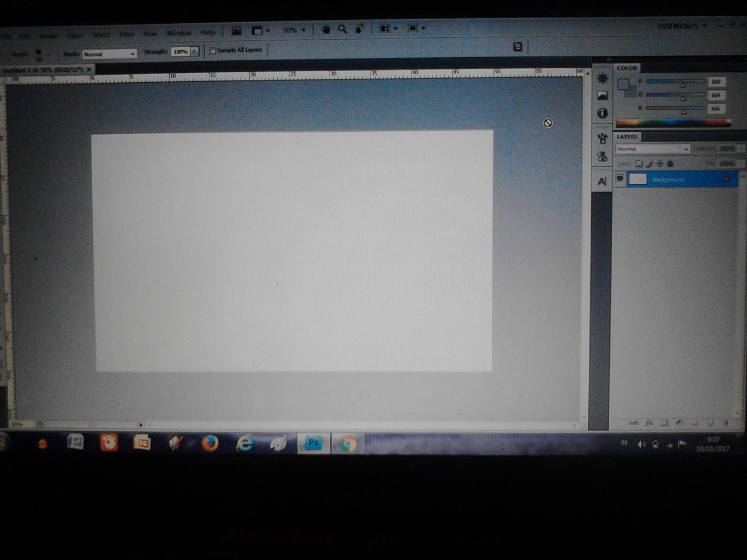Open the tool Mode Normal dropdown
The width and height of the screenshot is (747, 560).
pos(109,54)
